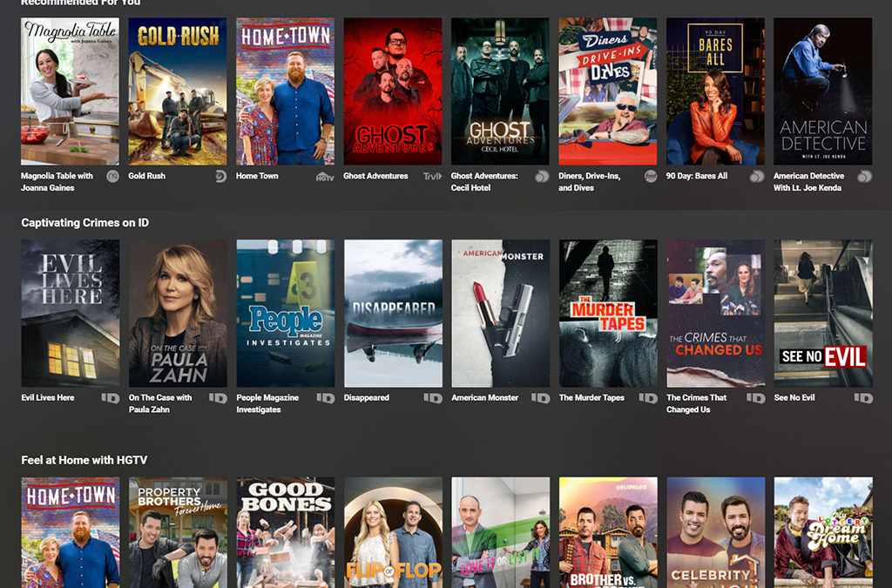Open The Crimes That Changed Us poster
Screen dimensions: 892x588
click(716, 314)
